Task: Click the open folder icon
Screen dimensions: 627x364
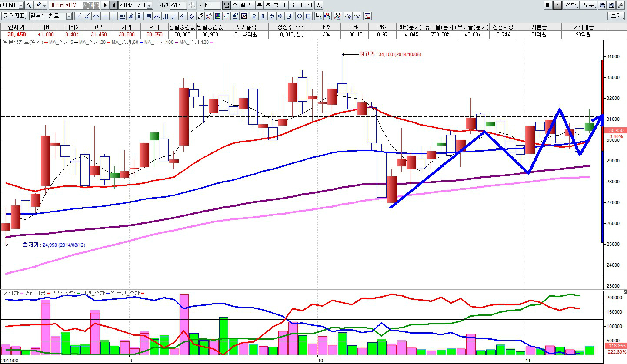Action: click(602, 5)
